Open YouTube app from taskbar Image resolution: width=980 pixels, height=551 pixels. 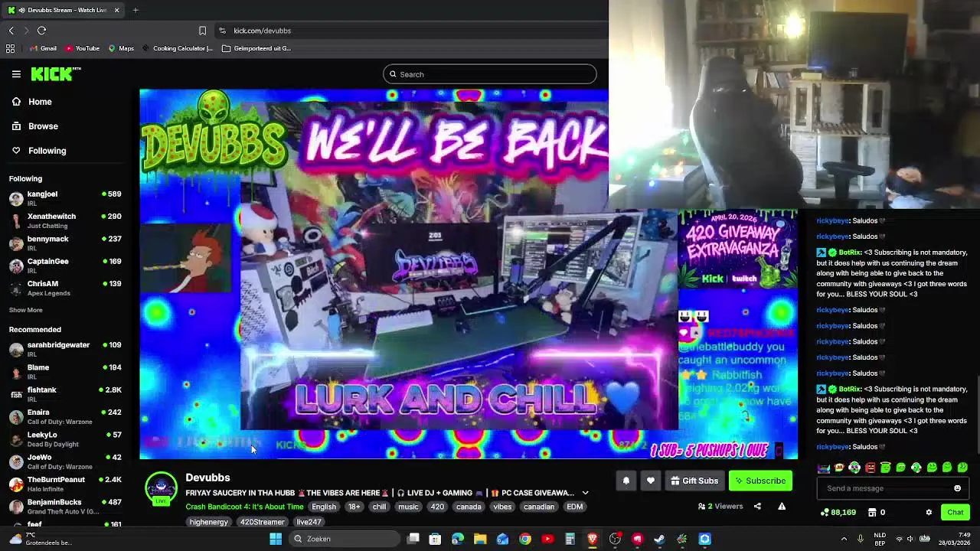547,539
